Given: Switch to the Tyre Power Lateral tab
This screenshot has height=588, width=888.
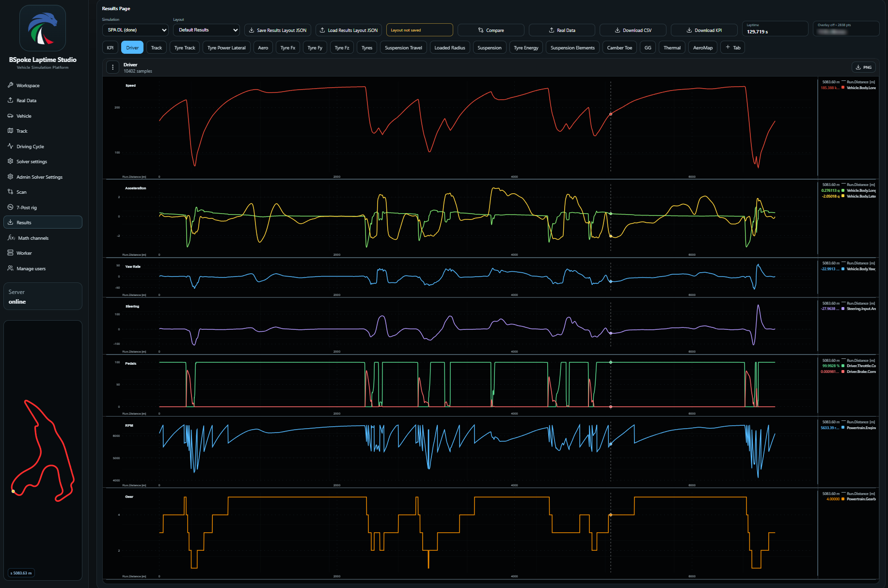Looking at the screenshot, I should tap(226, 47).
